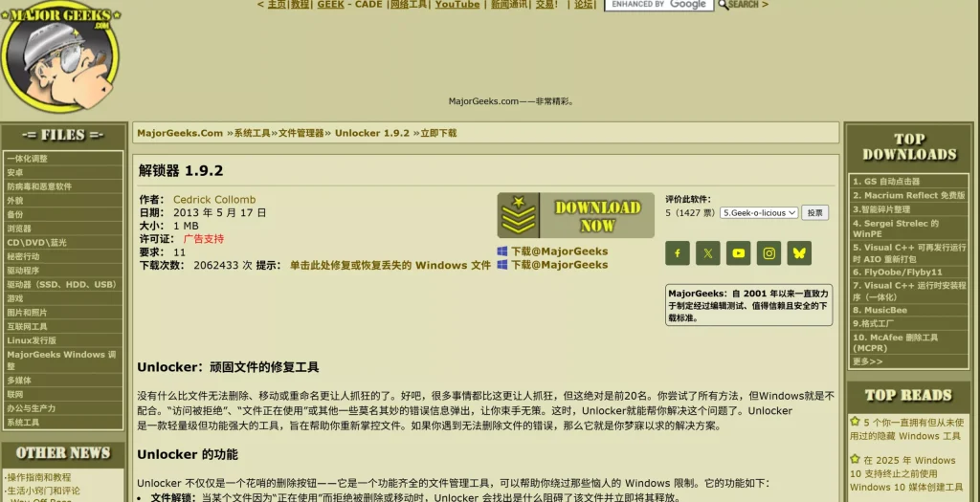
Task: Open the Geek-o-licious rating dropdown
Action: coord(758,213)
